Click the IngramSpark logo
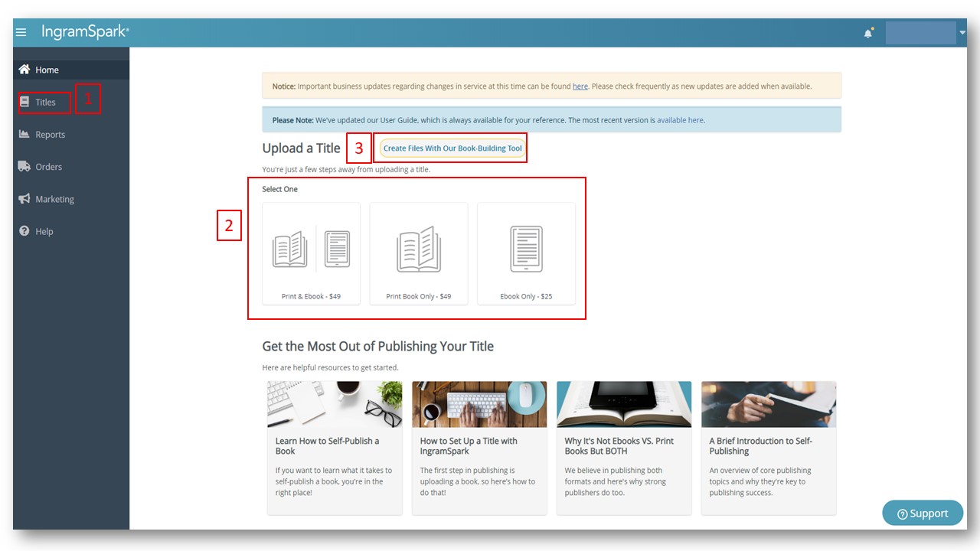This screenshot has width=980, height=551. pos(86,32)
